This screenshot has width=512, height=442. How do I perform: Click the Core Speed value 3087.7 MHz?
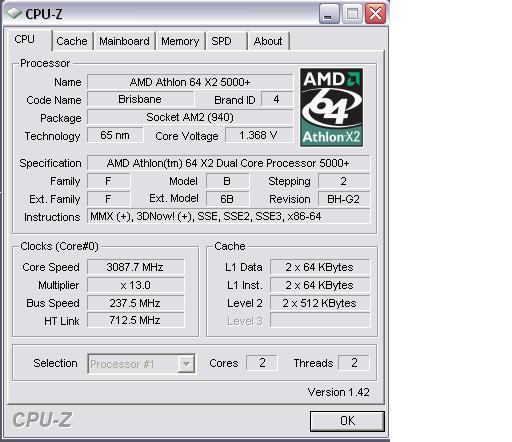point(135,267)
